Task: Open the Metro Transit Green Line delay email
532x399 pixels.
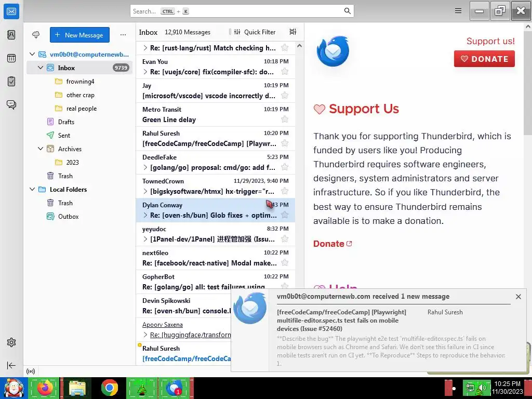Action: 216,115
